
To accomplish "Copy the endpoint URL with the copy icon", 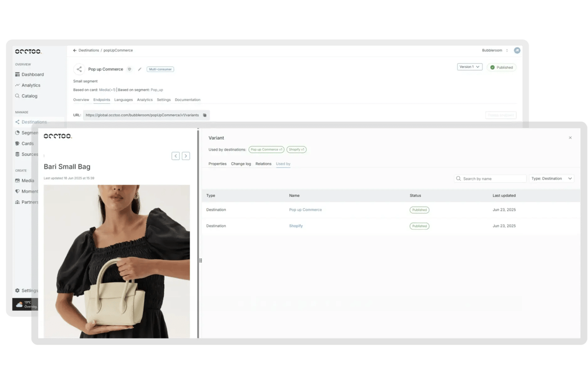I will pos(205,115).
